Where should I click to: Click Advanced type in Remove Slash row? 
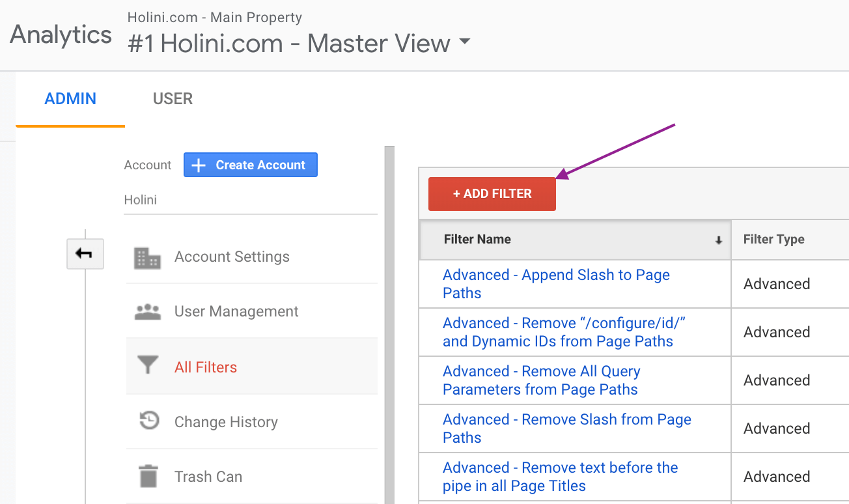(x=777, y=428)
